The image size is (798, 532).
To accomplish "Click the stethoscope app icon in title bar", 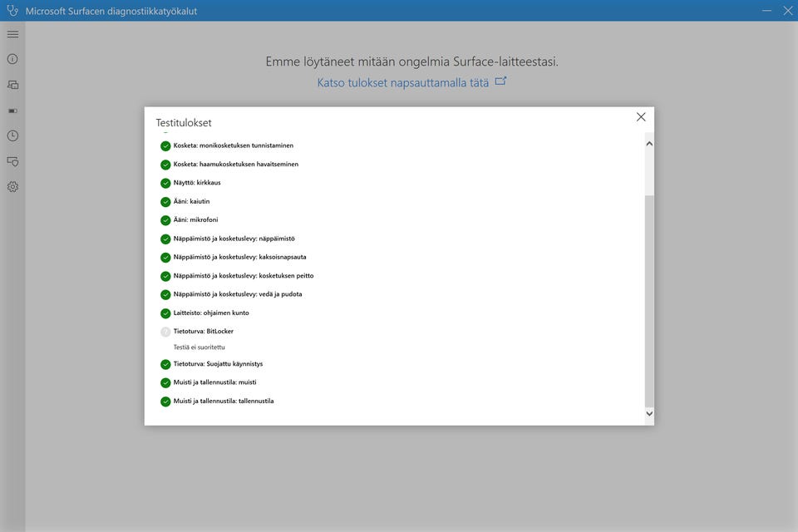I will (12, 10).
